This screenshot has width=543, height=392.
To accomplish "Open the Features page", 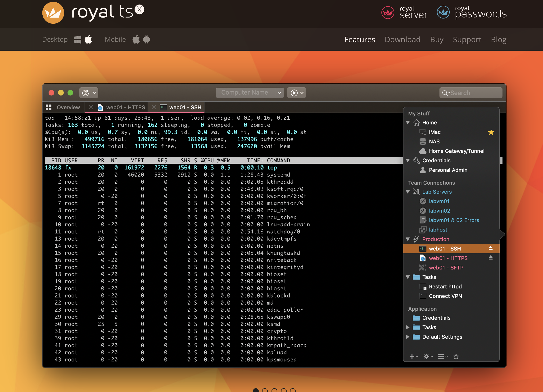I will point(360,40).
